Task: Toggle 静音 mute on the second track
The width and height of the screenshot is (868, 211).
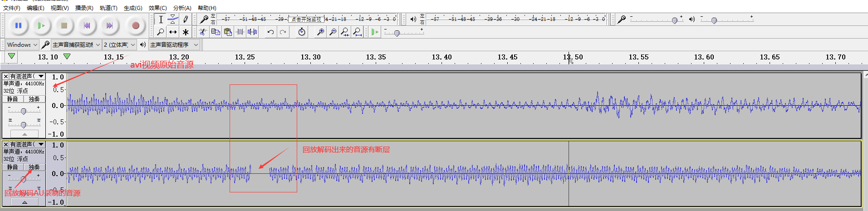Action: (13, 167)
